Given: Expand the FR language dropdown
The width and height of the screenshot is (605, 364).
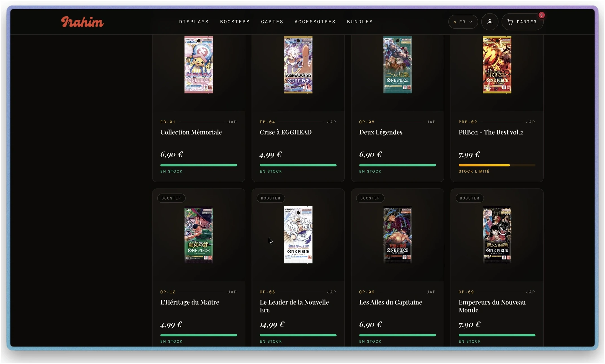Looking at the screenshot, I should pos(463,22).
